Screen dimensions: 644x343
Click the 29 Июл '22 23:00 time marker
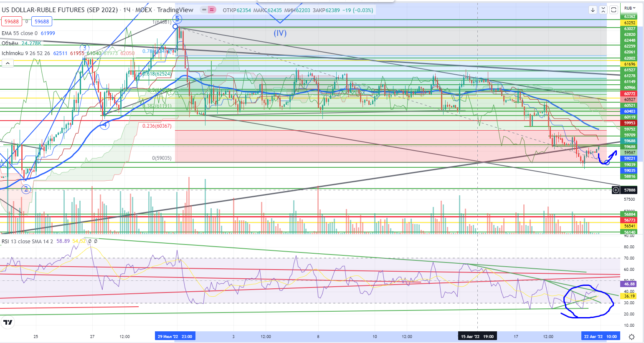pyautogui.click(x=175, y=336)
